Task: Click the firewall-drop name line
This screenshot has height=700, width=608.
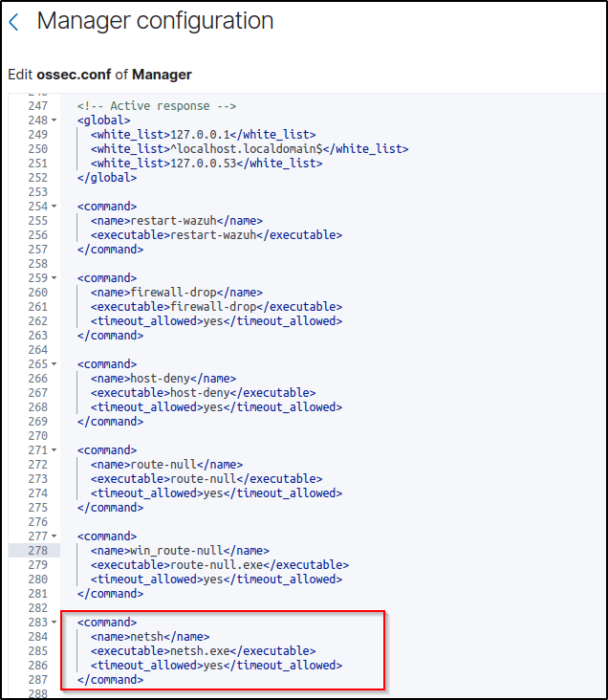Action: click(x=176, y=293)
